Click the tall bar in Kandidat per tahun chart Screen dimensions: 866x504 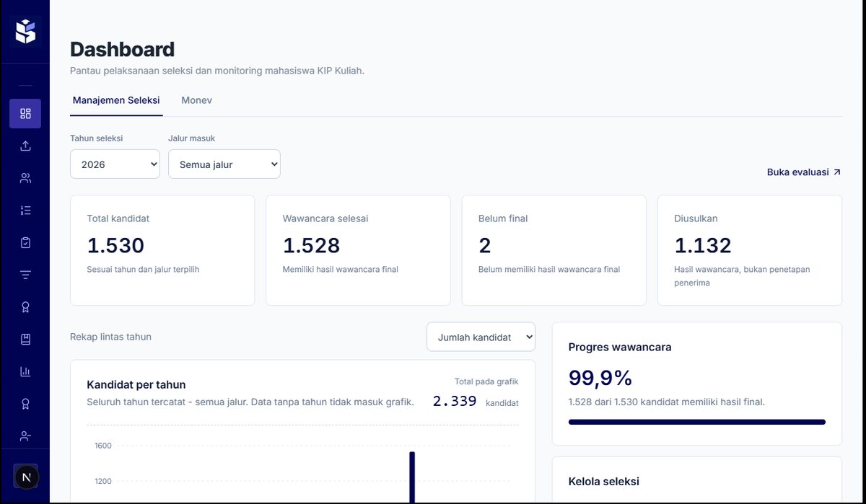point(412,477)
